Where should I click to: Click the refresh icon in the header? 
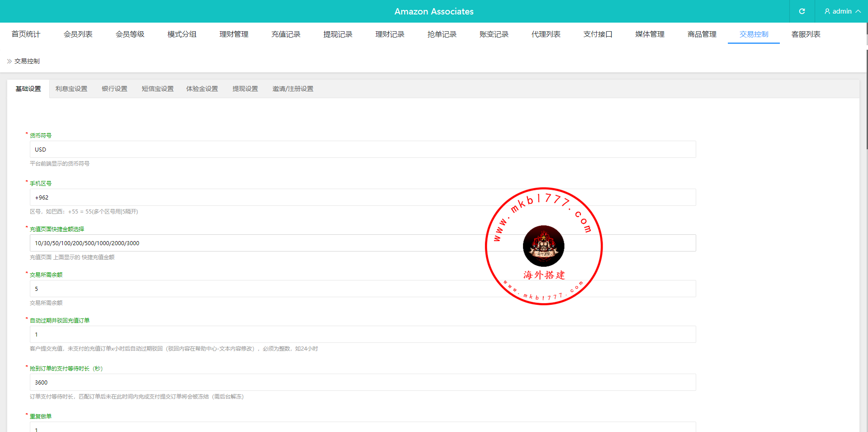click(x=802, y=11)
